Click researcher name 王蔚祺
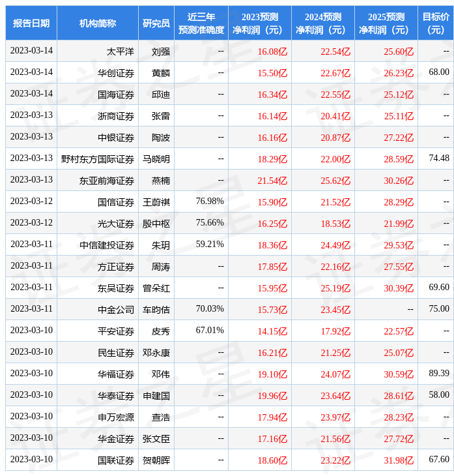 (156, 203)
